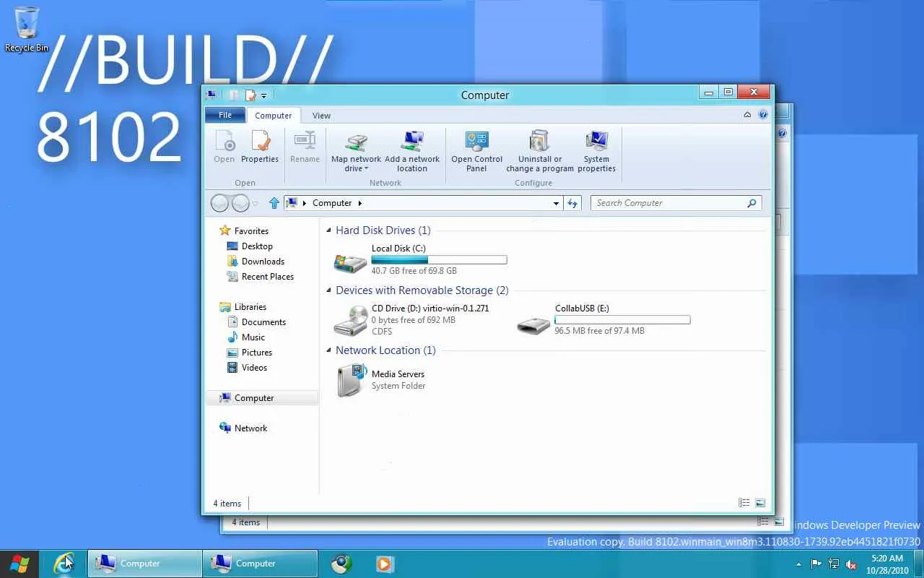Open the address bar history dropdown
The height and width of the screenshot is (578, 924).
pyautogui.click(x=556, y=204)
